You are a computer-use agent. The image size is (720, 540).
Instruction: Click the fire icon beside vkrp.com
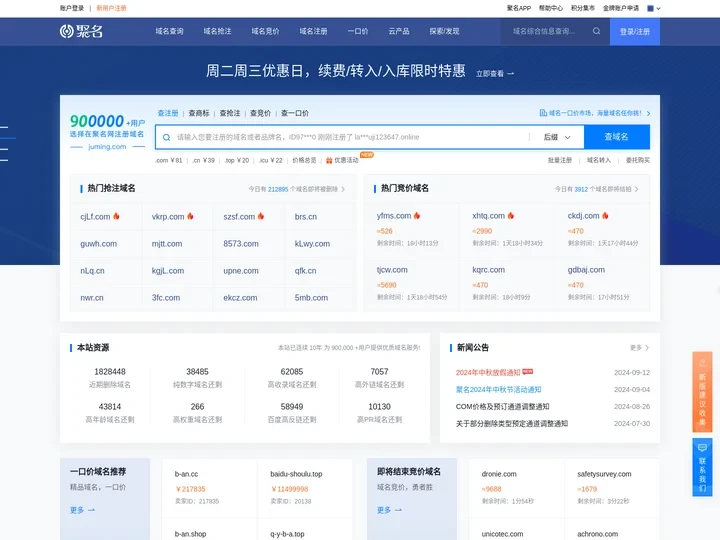click(190, 216)
